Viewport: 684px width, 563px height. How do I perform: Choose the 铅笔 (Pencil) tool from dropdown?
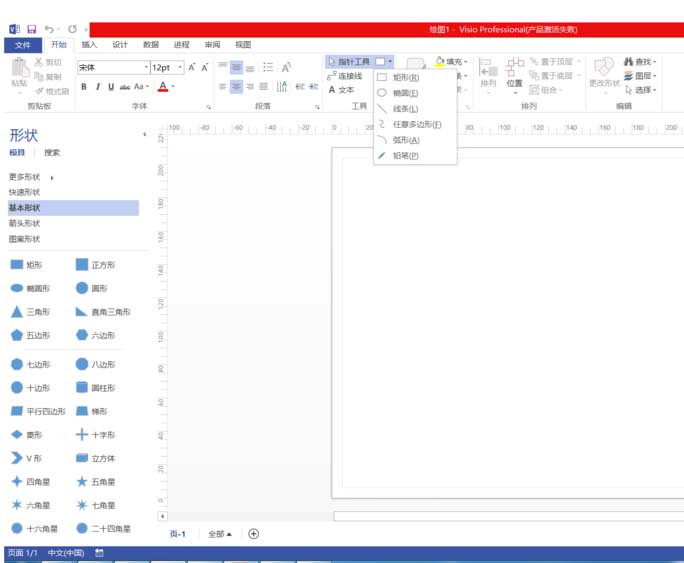pyautogui.click(x=405, y=156)
